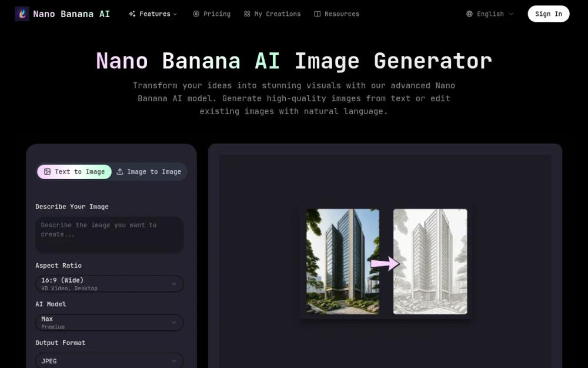Switch to the Image to Image tab
Viewport: 588px width, 368px height.
149,171
